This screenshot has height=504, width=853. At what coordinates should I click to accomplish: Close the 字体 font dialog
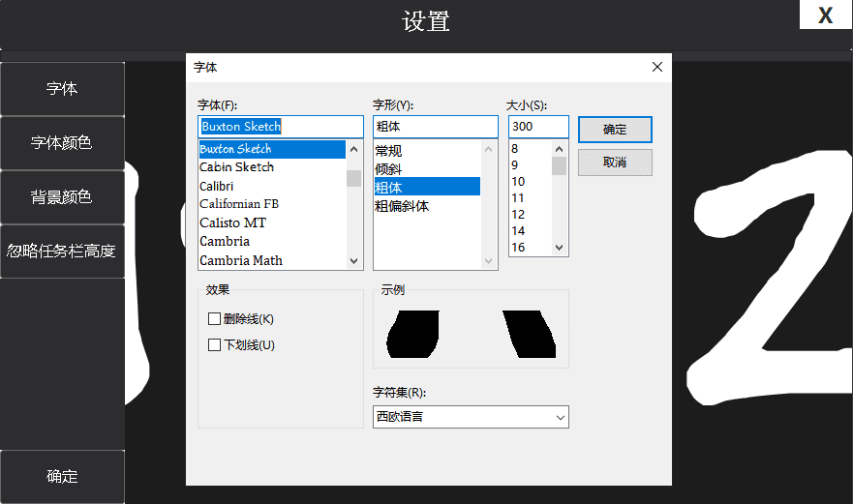(657, 67)
